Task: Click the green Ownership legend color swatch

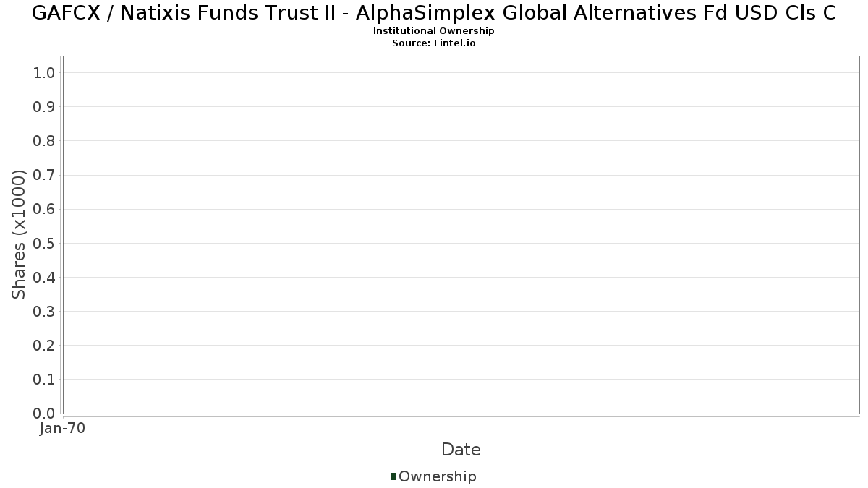Action: (393, 476)
